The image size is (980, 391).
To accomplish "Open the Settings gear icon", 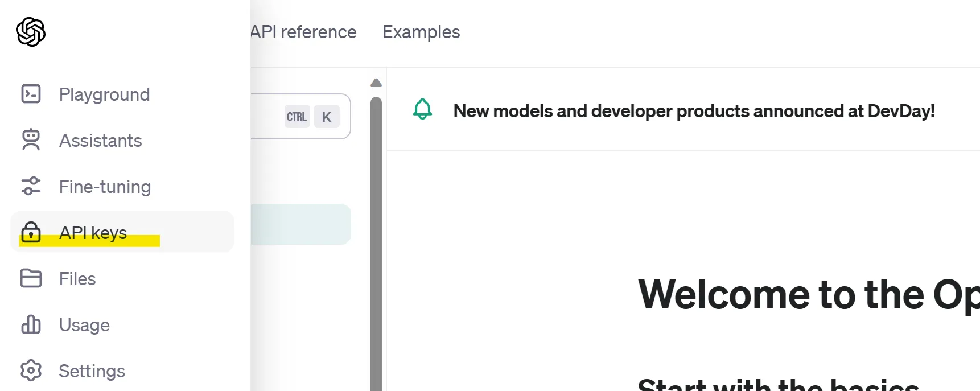I will (31, 371).
